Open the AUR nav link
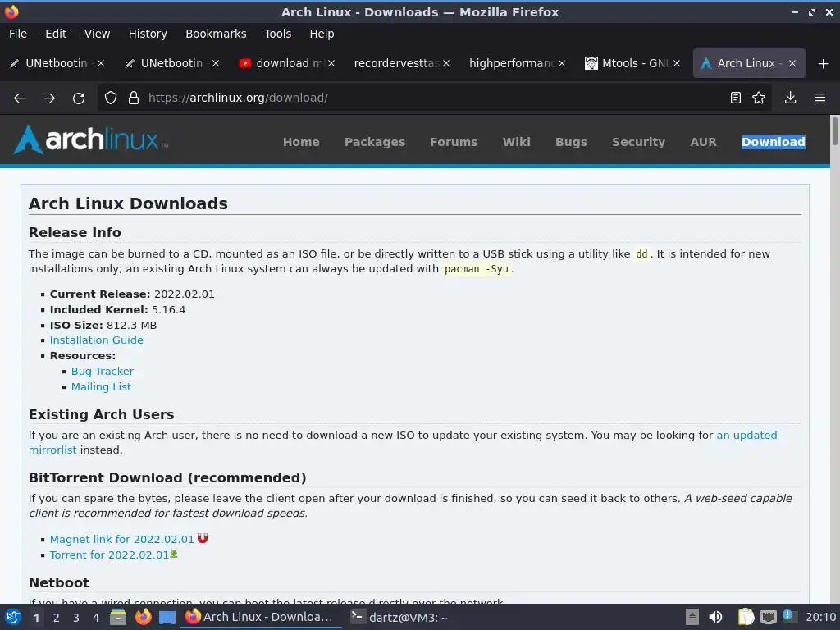 pos(703,142)
